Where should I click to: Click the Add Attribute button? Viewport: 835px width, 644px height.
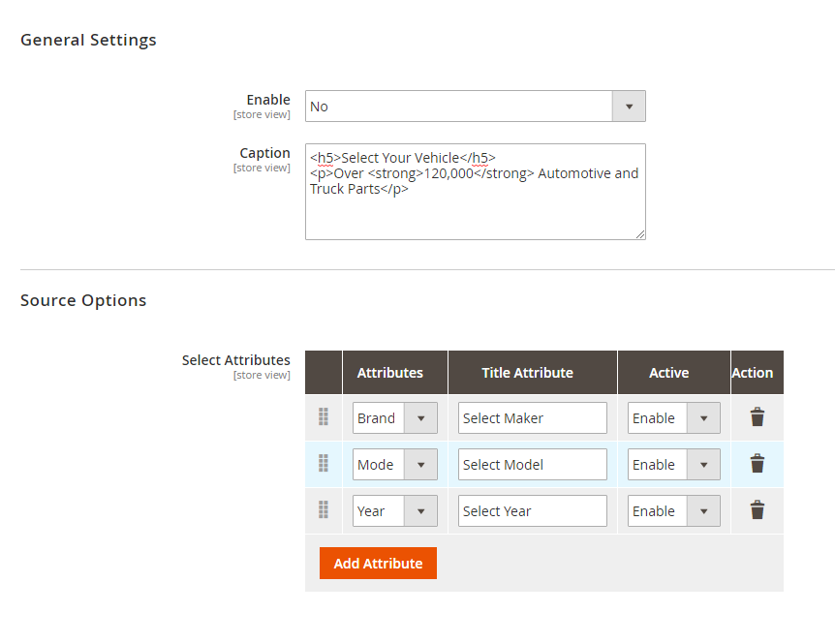[x=378, y=563]
